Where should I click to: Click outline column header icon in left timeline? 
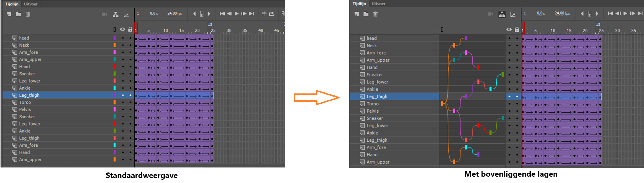pyautogui.click(x=115, y=29)
